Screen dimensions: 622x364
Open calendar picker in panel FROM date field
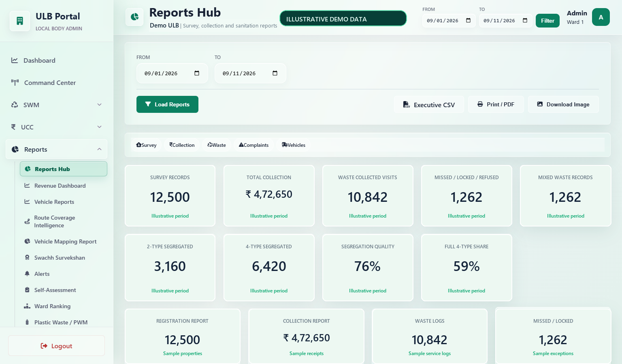pyautogui.click(x=197, y=73)
